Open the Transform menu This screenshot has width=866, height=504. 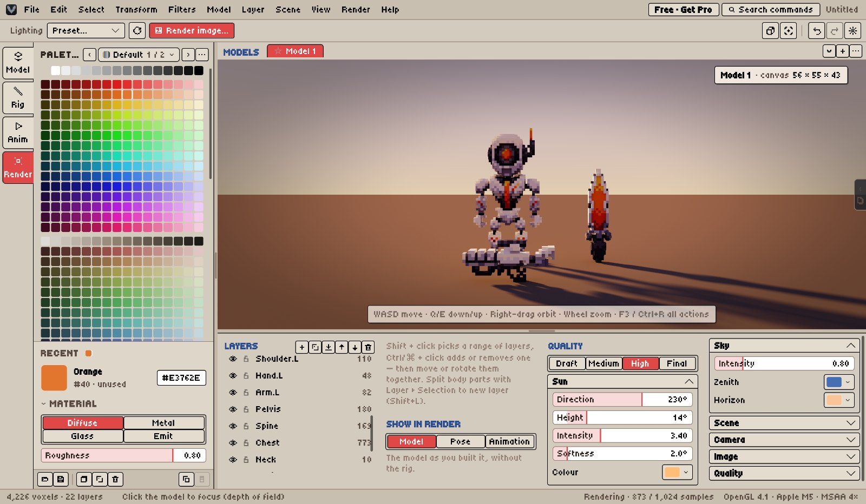pos(136,10)
